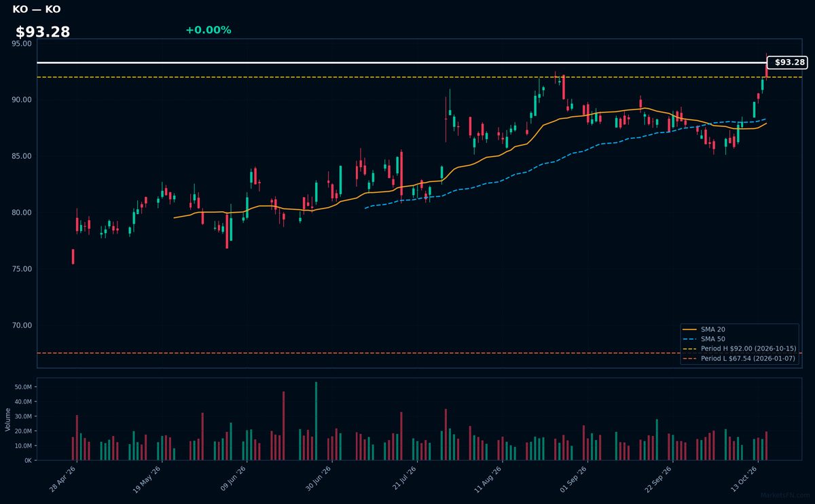Screen dimensions: 815x504
Task: Click the 85.00 price axis label
Action: tap(22, 156)
